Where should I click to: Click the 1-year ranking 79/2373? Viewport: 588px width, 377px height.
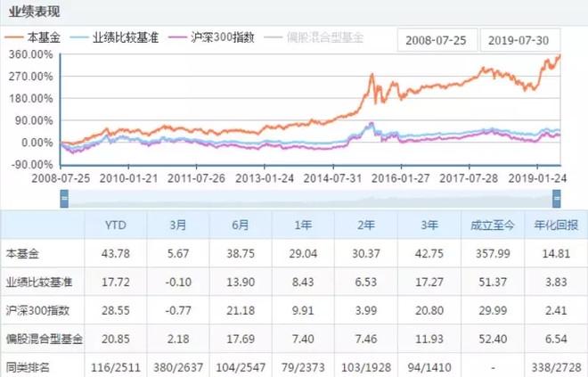[x=303, y=367]
